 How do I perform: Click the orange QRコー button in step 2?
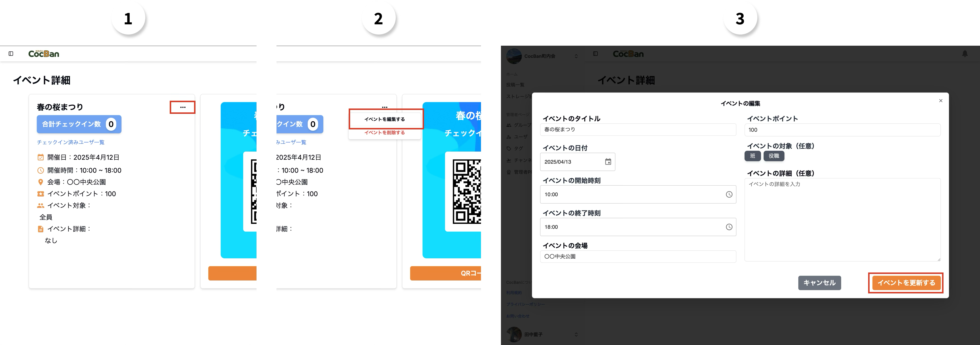pyautogui.click(x=445, y=273)
